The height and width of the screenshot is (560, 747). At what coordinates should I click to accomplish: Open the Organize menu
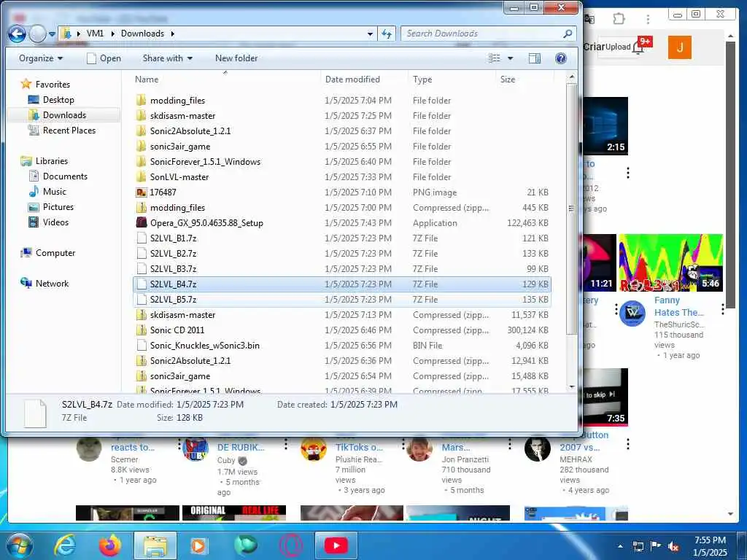[x=41, y=58]
